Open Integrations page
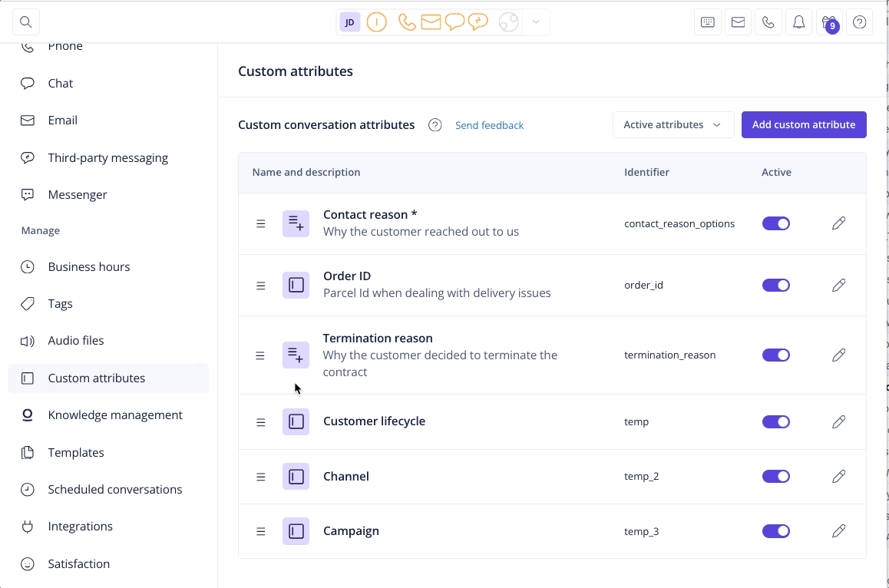The width and height of the screenshot is (889, 588). 108,526
